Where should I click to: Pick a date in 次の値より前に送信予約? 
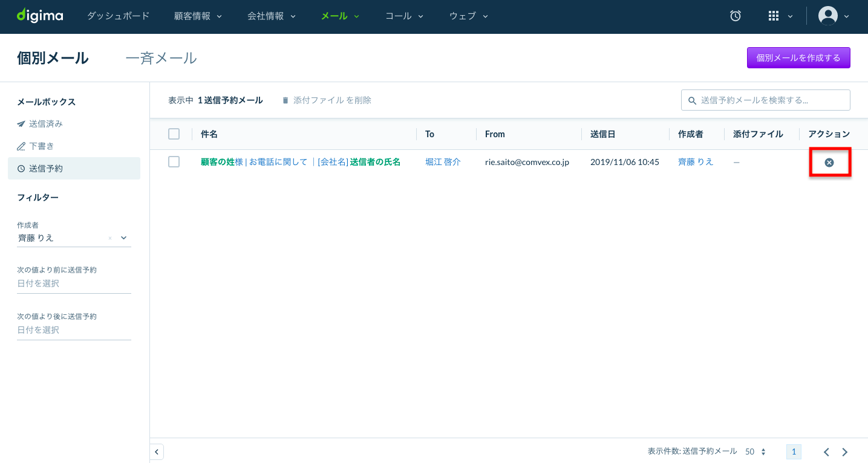coord(74,283)
